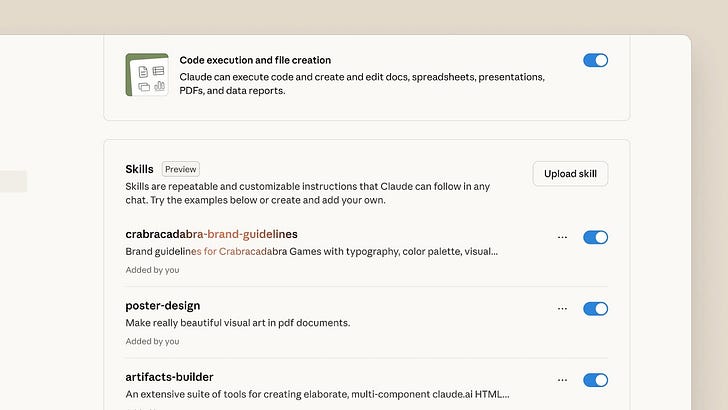This screenshot has width=728, height=410.
Task: Click 'Added by you' under poster-design
Action: pos(152,341)
